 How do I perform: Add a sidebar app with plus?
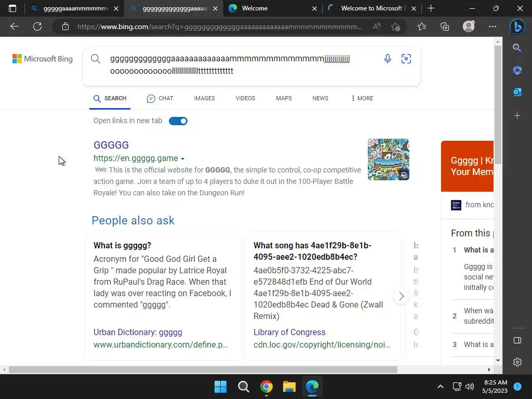click(517, 116)
